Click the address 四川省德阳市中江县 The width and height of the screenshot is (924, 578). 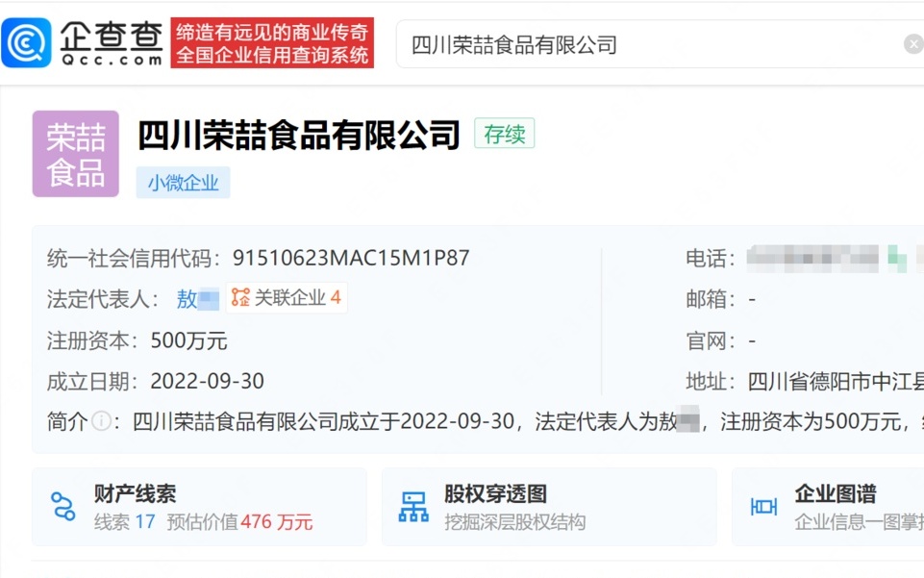pos(836,382)
